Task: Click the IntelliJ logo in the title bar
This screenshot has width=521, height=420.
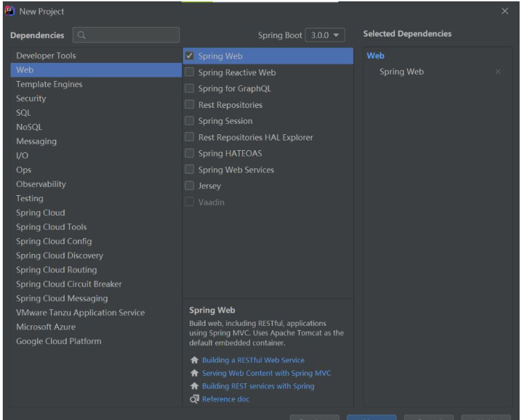Action: (x=10, y=11)
